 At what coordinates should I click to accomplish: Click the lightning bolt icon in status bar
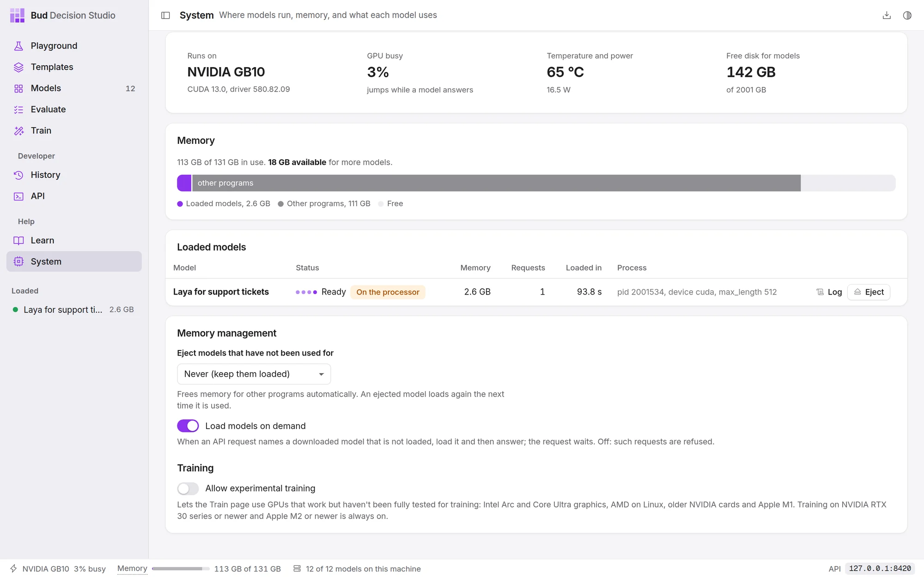[x=14, y=568]
